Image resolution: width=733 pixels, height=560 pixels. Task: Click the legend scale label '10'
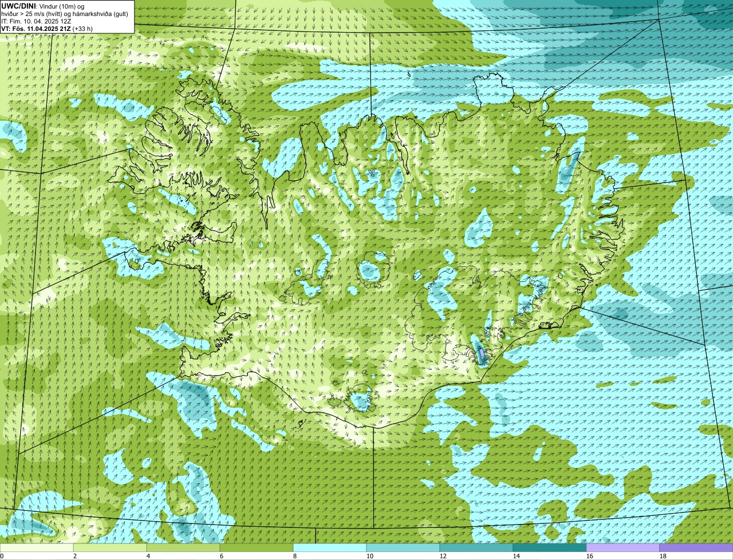(370, 556)
